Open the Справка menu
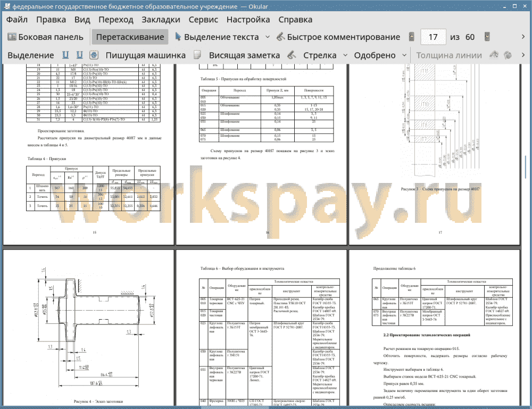This screenshot has height=409, width=532. [x=295, y=20]
